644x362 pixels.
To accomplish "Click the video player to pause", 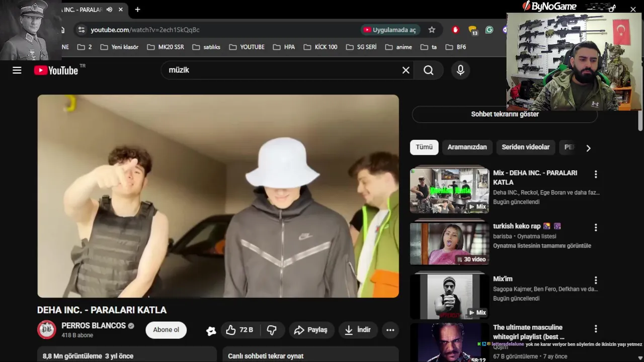I will pos(218,196).
